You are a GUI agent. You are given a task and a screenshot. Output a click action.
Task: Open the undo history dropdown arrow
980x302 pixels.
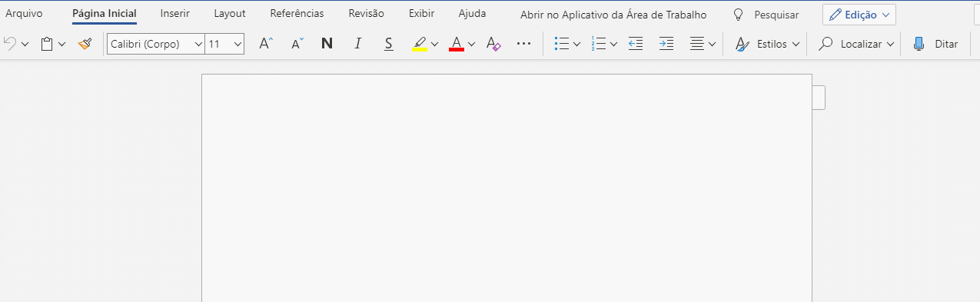point(25,45)
